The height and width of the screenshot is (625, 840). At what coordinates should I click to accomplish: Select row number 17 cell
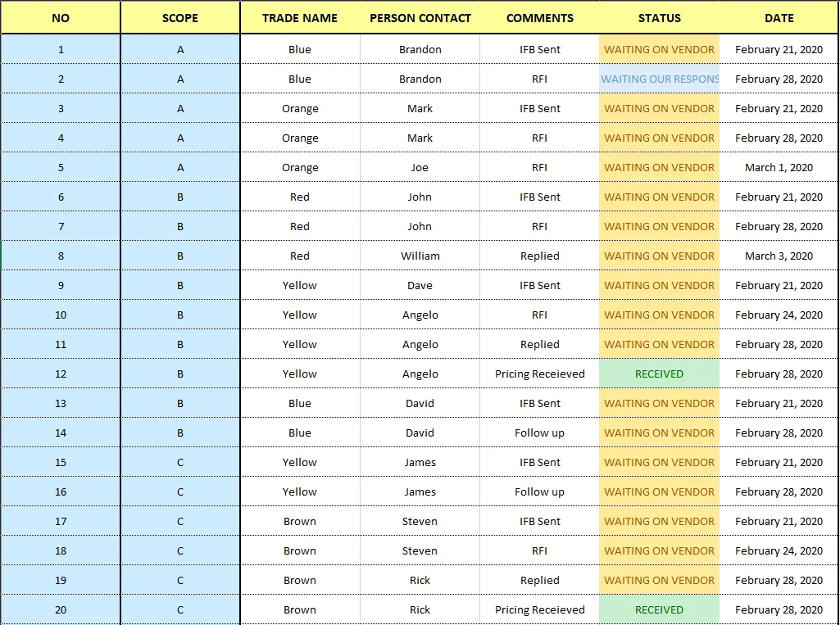coord(61,522)
